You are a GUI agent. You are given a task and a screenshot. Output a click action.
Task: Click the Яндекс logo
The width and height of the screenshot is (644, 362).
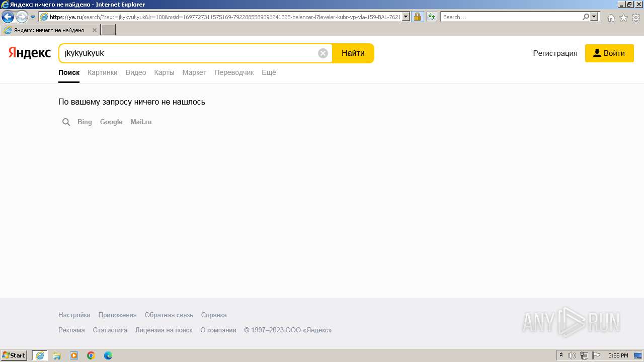30,53
